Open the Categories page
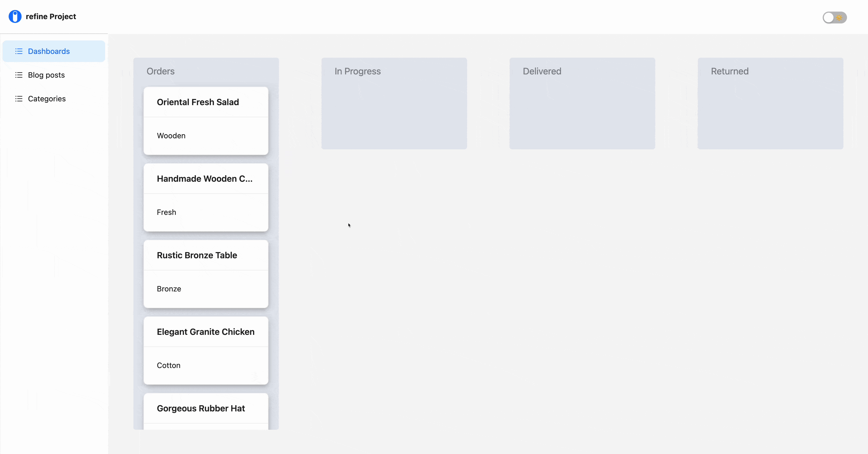The image size is (868, 454). pyautogui.click(x=47, y=98)
